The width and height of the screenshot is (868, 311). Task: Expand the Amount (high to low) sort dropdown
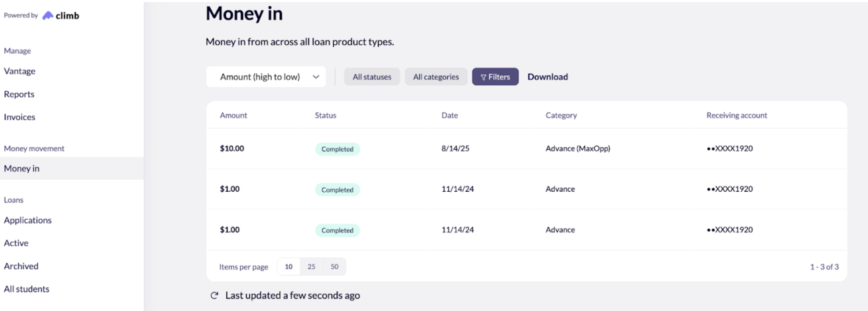tap(266, 77)
